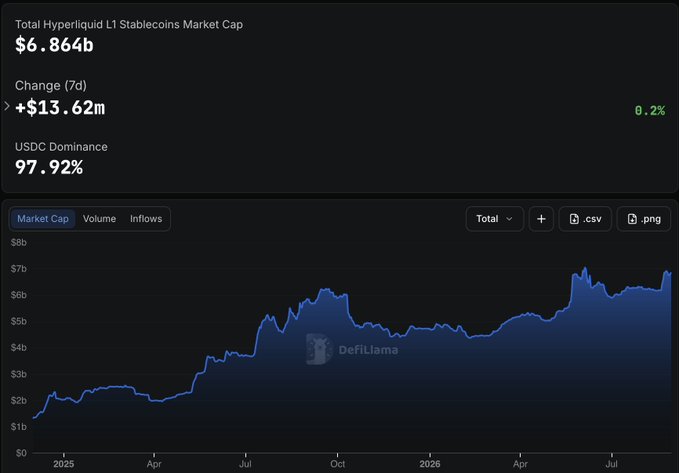Image resolution: width=679 pixels, height=473 pixels.
Task: Click the $0 y-axis label
Action: point(21,454)
